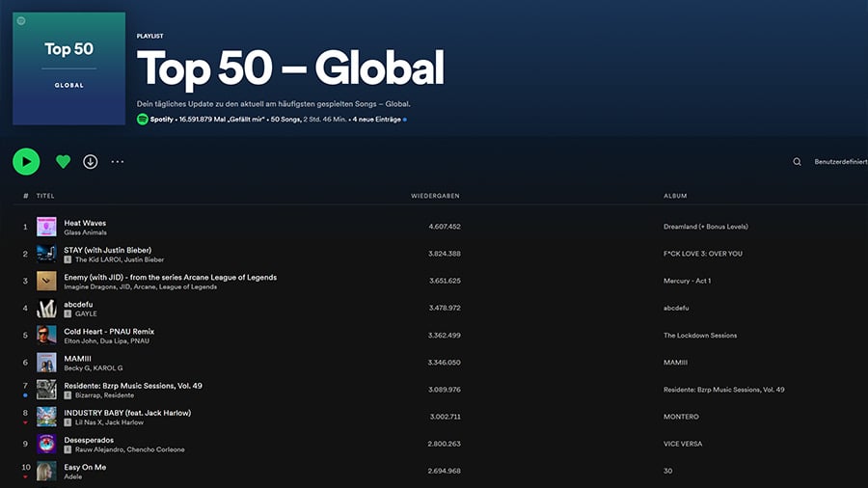Click the explicit badge on the STAY row
The width and height of the screenshot is (868, 488).
pyautogui.click(x=68, y=259)
